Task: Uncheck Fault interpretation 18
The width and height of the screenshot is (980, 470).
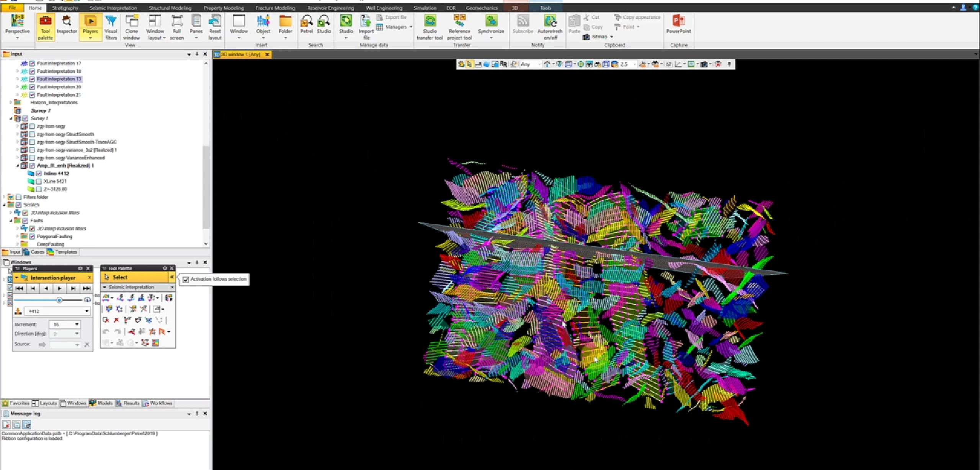Action: tap(32, 71)
